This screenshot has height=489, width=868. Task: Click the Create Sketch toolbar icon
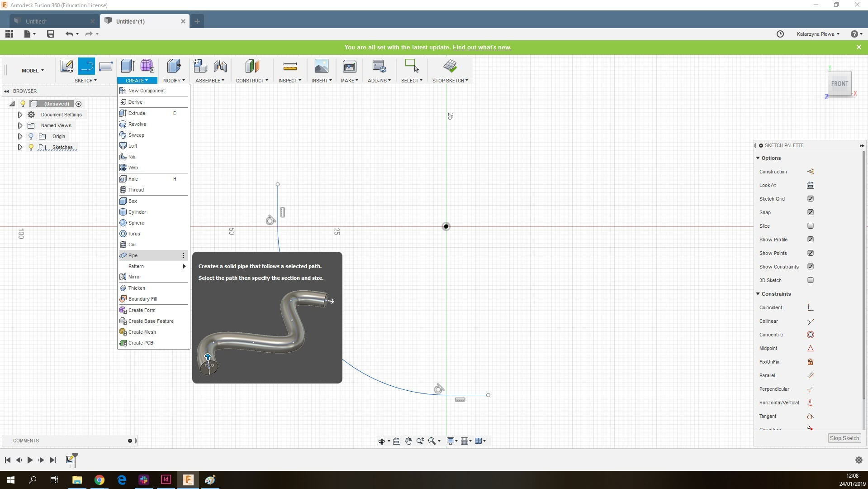tap(67, 66)
